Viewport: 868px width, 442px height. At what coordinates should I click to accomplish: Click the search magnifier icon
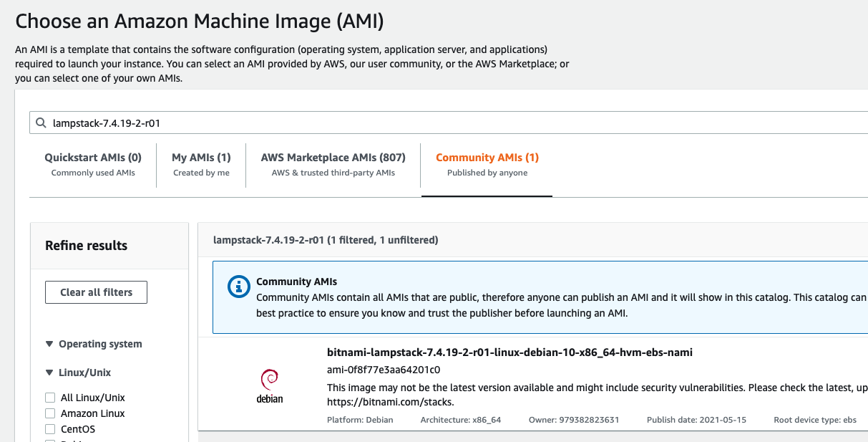point(42,122)
